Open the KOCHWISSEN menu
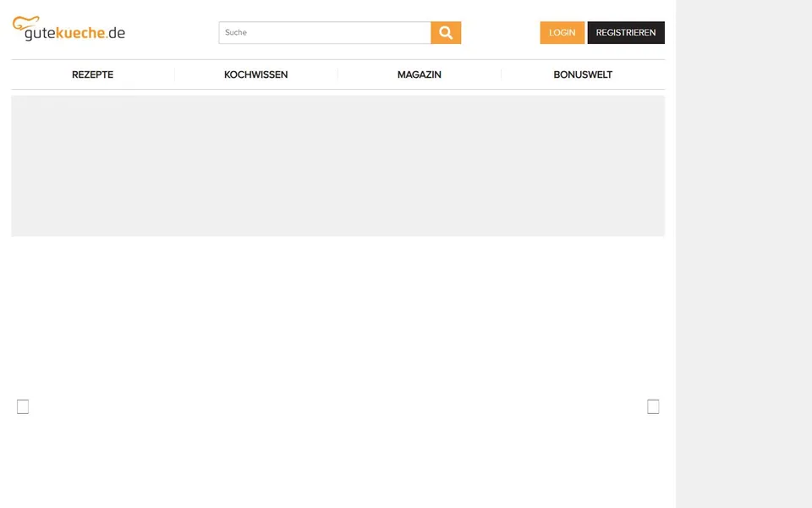 click(x=255, y=75)
